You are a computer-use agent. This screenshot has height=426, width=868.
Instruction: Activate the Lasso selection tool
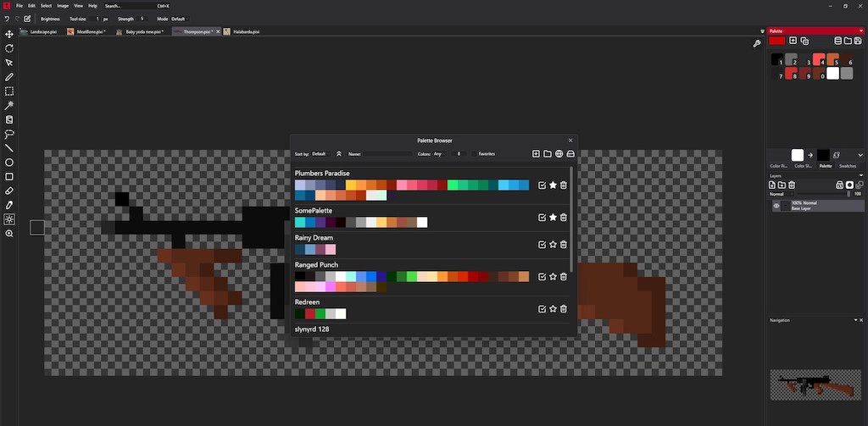[9, 134]
